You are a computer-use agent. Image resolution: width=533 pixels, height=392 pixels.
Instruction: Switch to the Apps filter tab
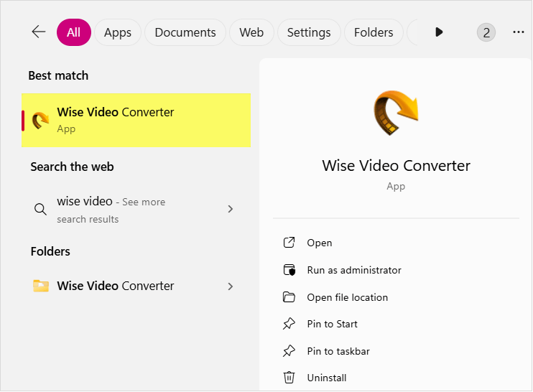[x=118, y=32]
